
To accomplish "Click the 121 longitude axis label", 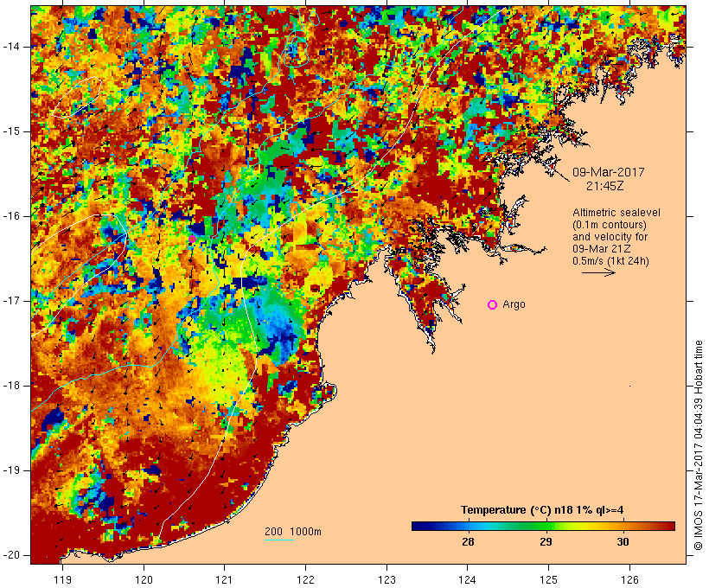I will tap(225, 579).
